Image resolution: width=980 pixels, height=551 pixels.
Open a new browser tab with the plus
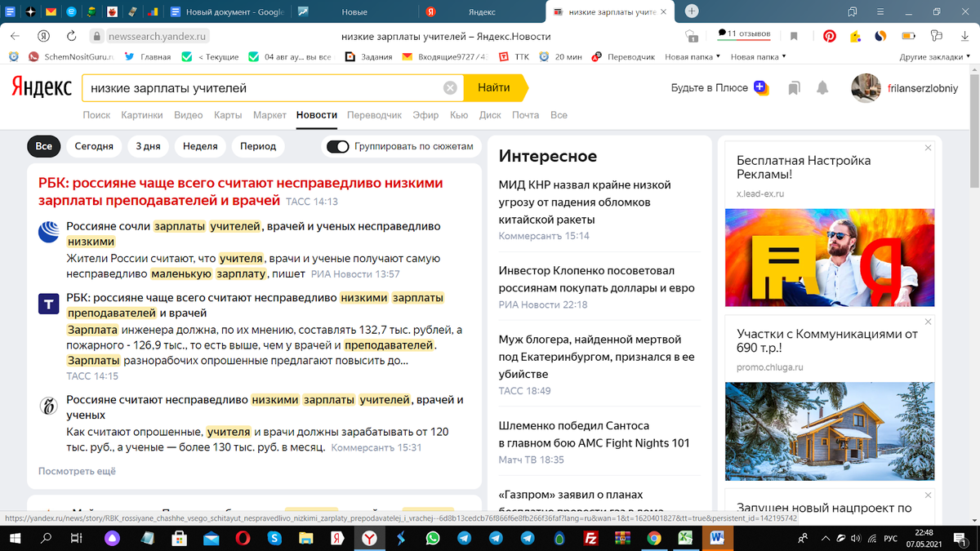coord(692,11)
